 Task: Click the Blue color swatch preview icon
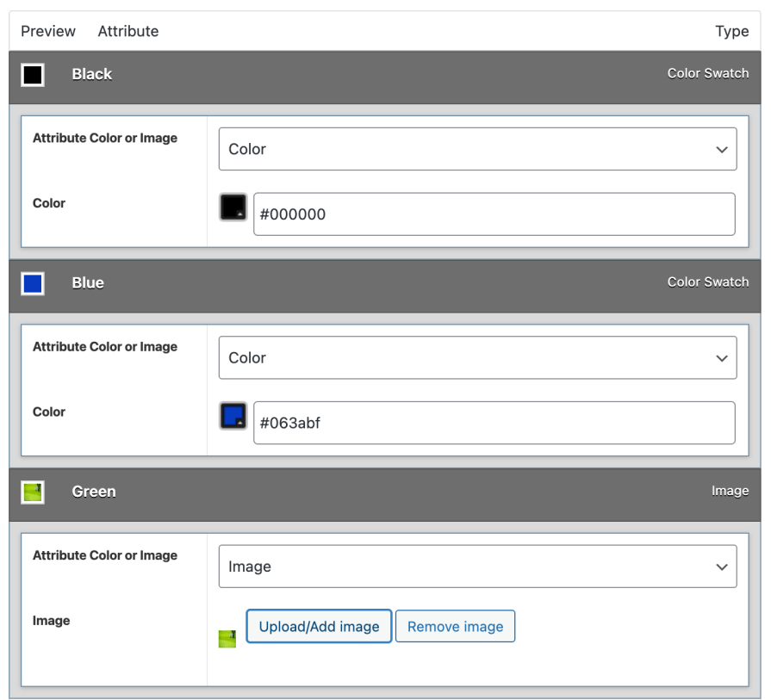(32, 283)
